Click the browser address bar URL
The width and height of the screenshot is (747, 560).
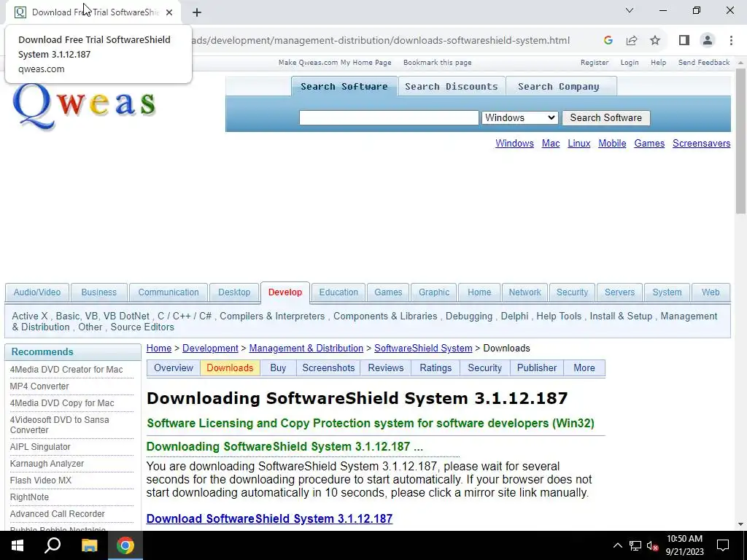[x=380, y=41]
